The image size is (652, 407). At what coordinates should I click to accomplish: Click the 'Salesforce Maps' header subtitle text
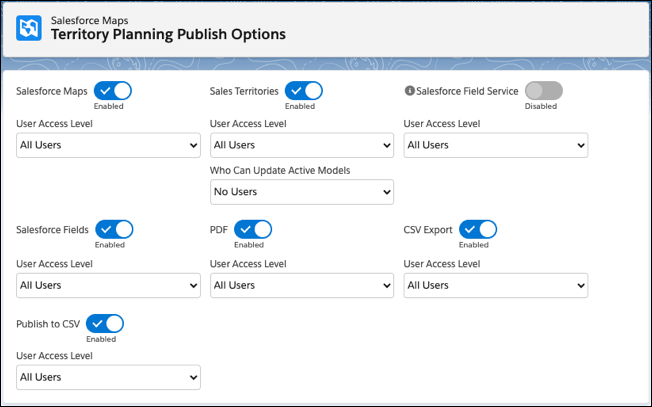click(x=89, y=20)
